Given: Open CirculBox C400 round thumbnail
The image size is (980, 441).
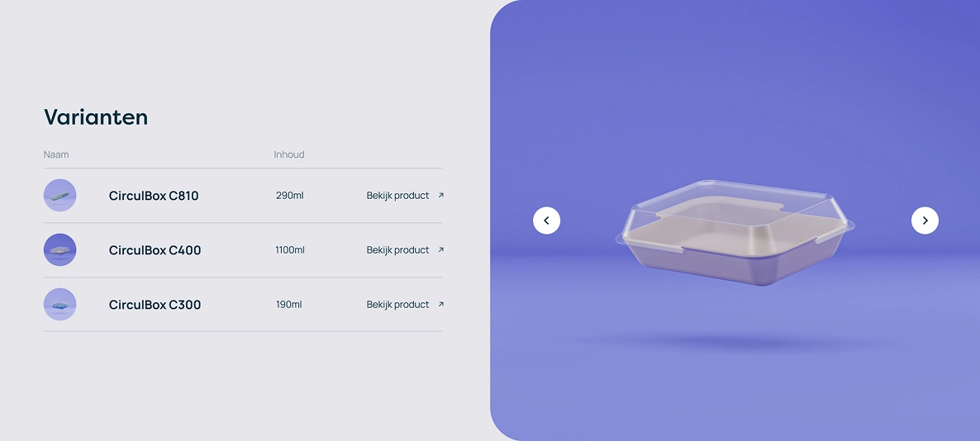Looking at the screenshot, I should (60, 250).
